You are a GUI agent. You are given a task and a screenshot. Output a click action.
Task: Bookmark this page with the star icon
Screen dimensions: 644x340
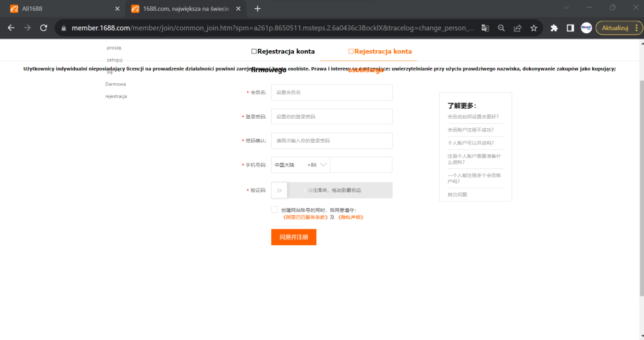point(534,28)
